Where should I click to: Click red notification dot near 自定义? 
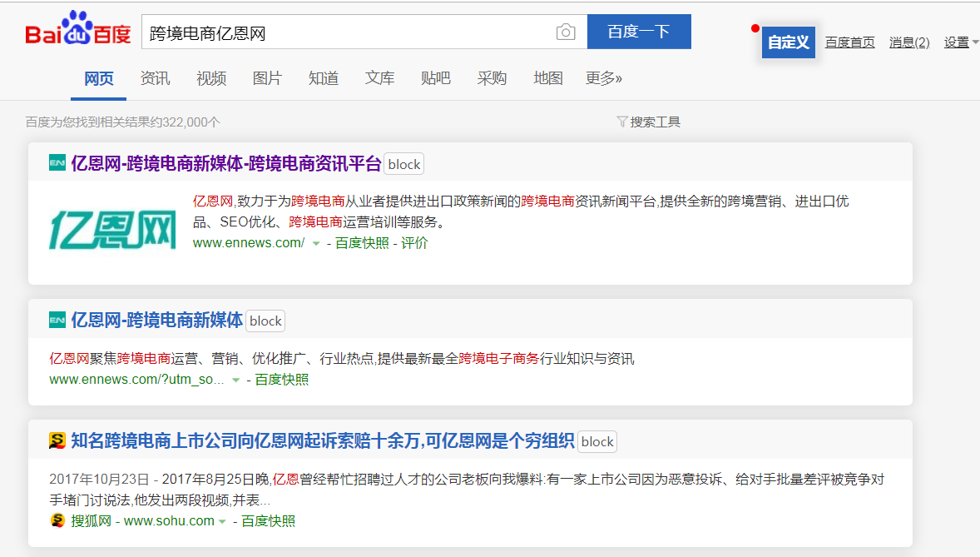pyautogui.click(x=755, y=28)
